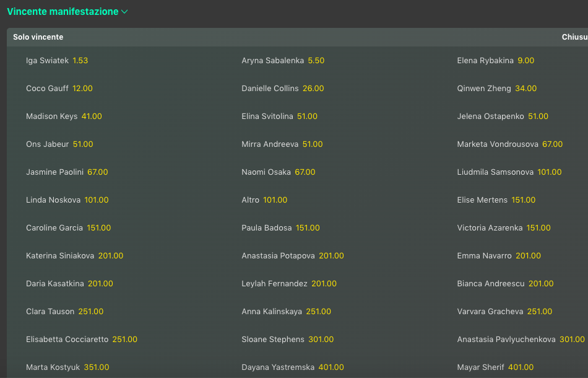Select the Solo vincente market tab

point(38,37)
